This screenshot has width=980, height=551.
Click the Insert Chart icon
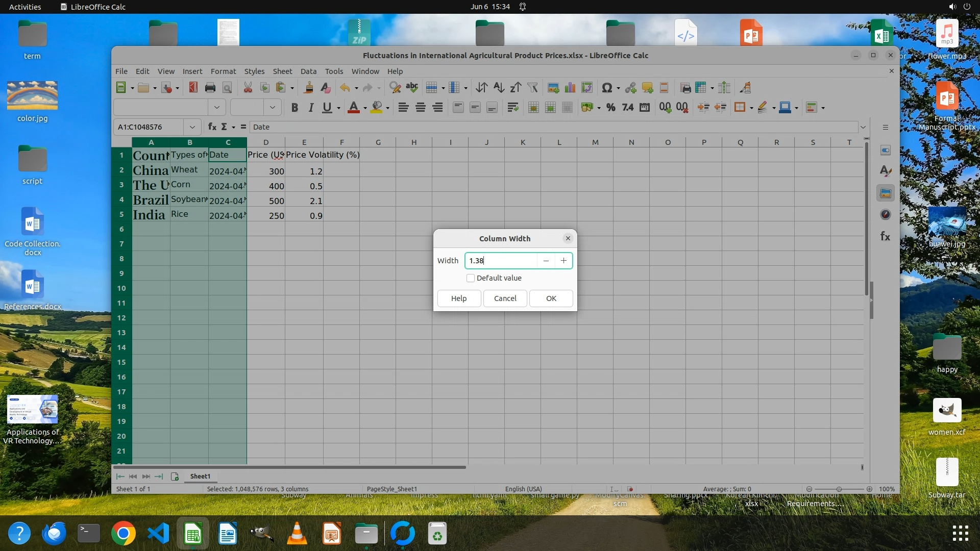[570, 88]
